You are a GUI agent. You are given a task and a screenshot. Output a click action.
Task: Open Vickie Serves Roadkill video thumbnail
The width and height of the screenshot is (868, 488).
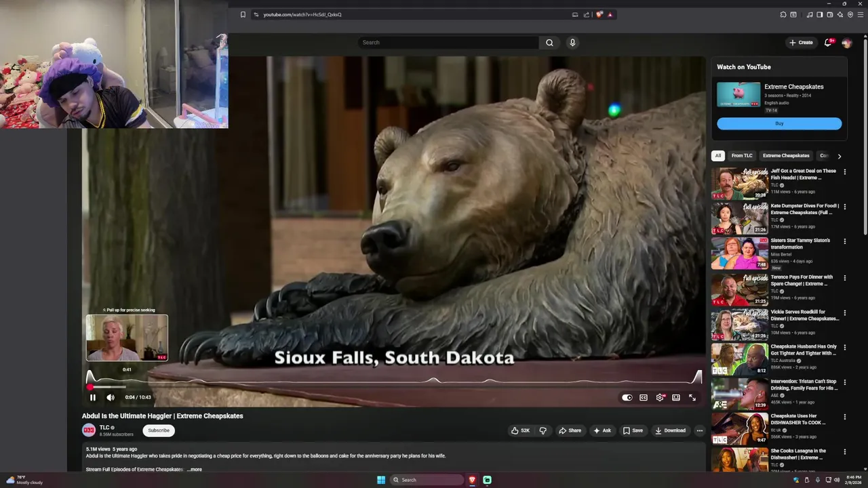pyautogui.click(x=739, y=324)
